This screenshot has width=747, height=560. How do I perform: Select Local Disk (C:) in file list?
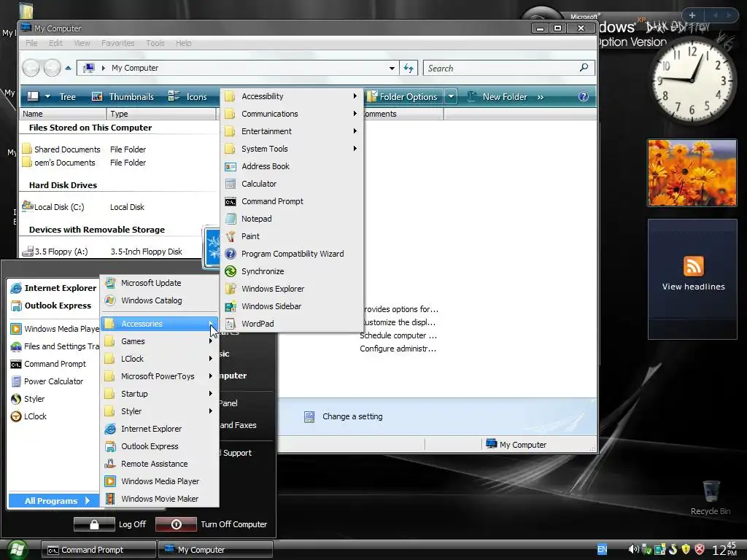[59, 207]
